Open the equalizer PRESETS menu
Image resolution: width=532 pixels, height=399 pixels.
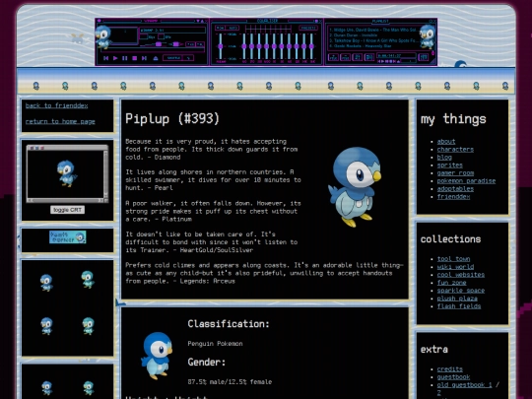coord(308,28)
